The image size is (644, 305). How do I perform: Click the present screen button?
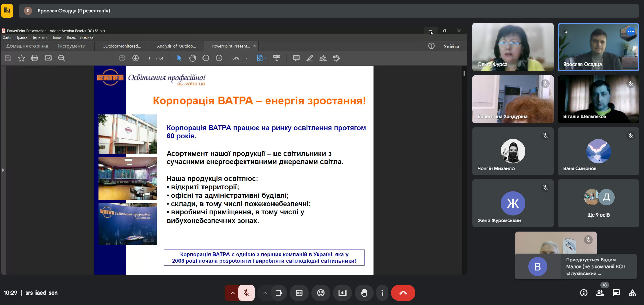(x=342, y=293)
